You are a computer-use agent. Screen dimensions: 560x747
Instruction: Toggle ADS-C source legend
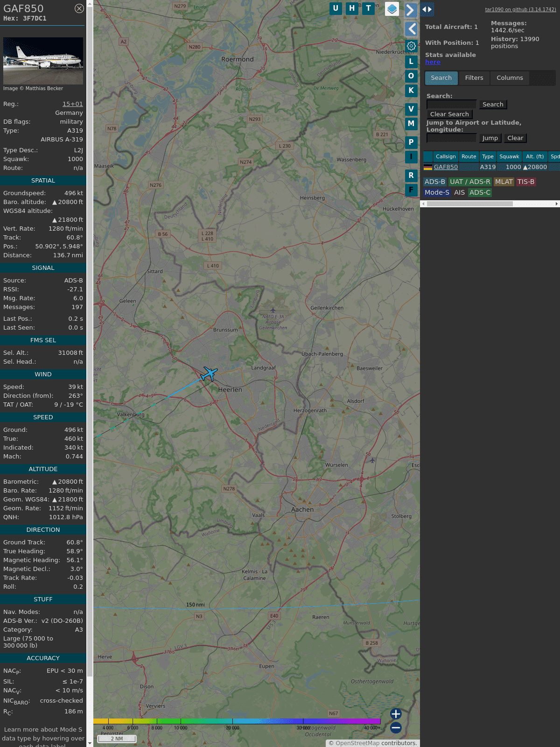480,192
